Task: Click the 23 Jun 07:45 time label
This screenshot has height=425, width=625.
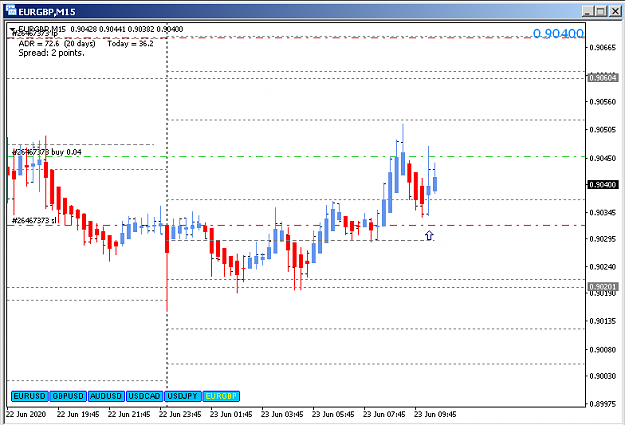Action: [384, 414]
